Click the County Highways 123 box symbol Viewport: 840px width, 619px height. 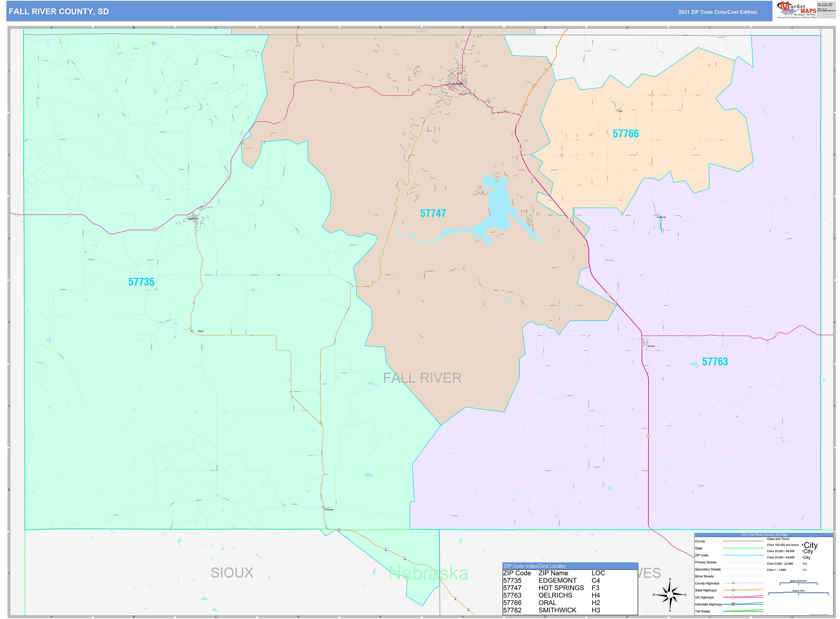[x=734, y=583]
